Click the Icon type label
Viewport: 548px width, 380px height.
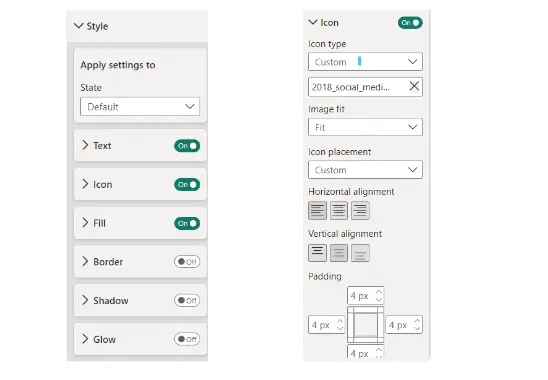tap(327, 44)
